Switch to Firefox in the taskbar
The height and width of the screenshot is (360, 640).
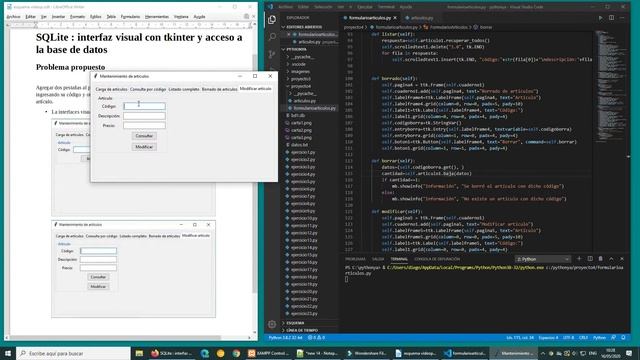[171, 353]
